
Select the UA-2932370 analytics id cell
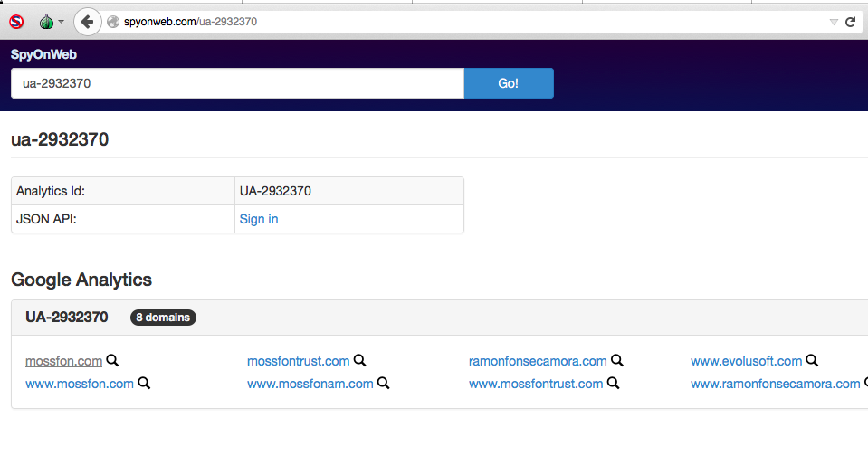pyautogui.click(x=349, y=192)
